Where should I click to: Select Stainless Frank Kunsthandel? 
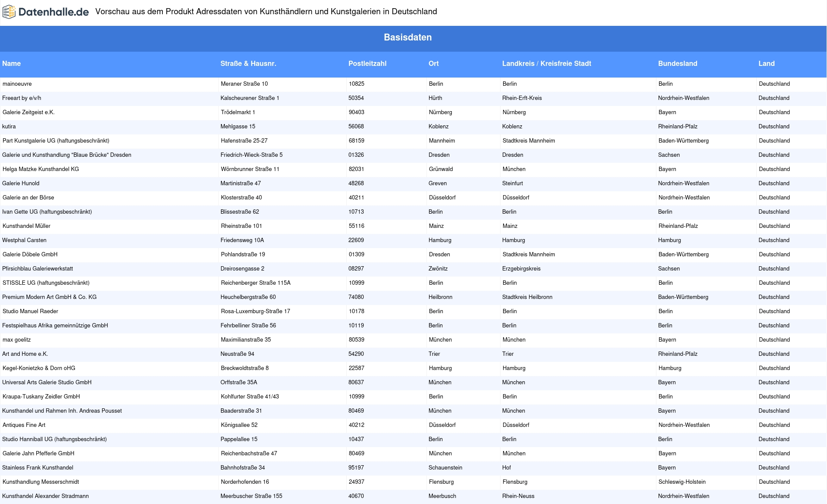(x=37, y=468)
